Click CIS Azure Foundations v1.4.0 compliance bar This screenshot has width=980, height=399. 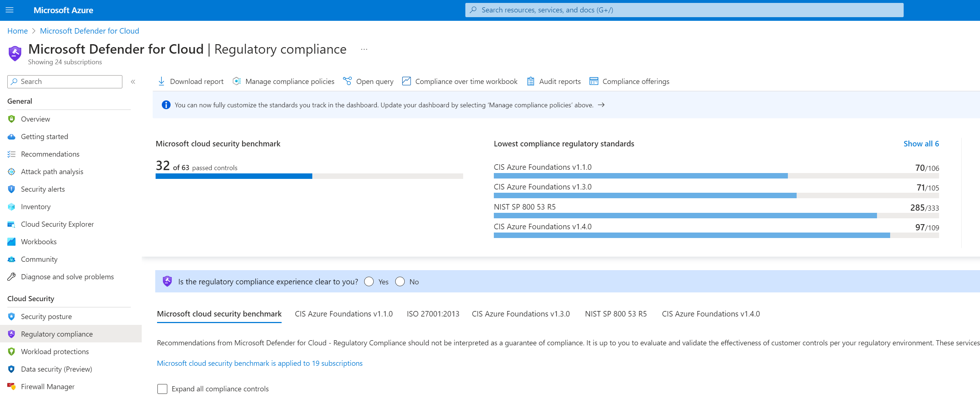coord(716,235)
